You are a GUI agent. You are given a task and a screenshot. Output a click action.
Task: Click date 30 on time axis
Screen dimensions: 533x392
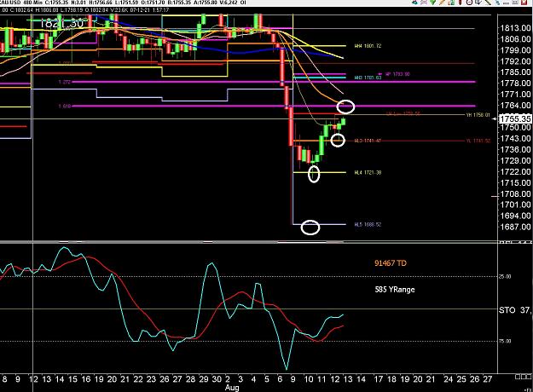(x=217, y=379)
